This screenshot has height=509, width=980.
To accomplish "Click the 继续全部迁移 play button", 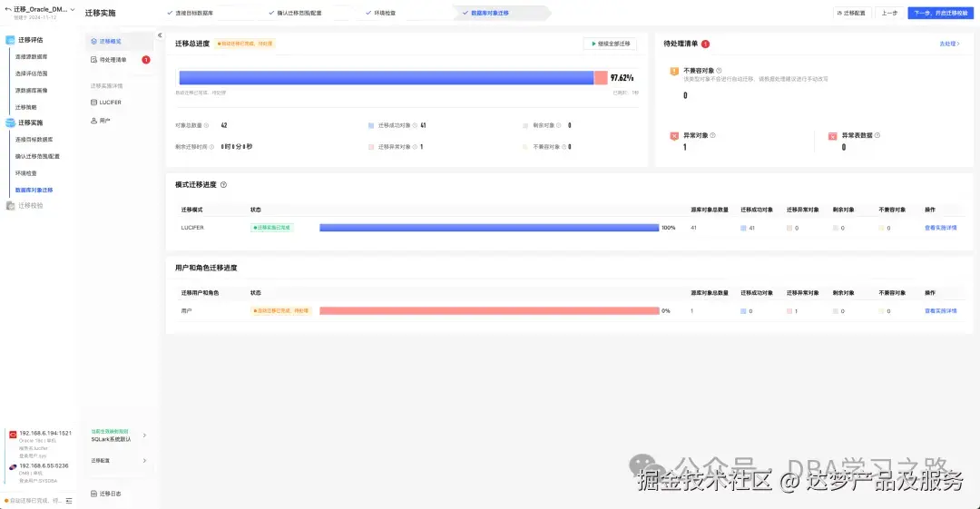I will coord(610,44).
